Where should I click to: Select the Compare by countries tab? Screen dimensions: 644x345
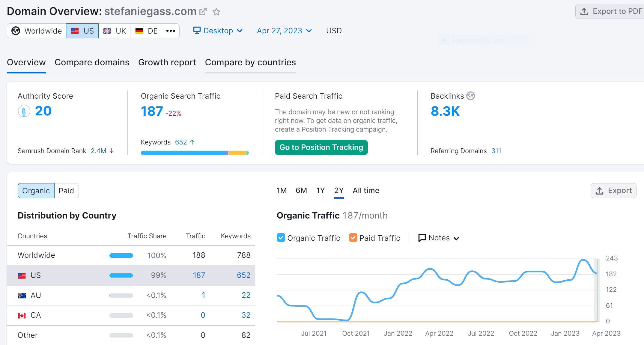(251, 62)
